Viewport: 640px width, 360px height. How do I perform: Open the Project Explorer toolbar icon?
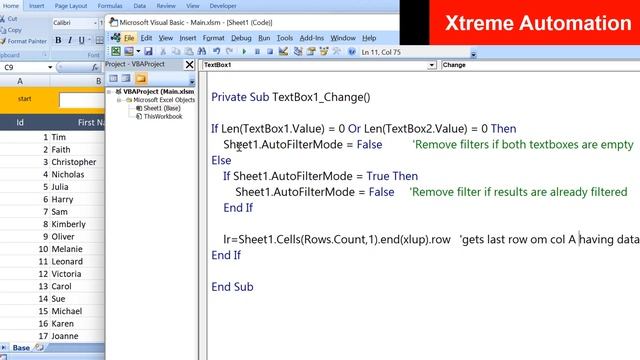coord(298,51)
